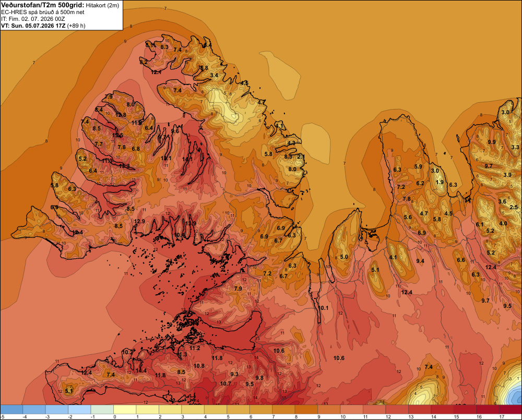The image size is (522, 420).
Task: Click the orange 8 to 9 legend swatch
Action: [306, 410]
